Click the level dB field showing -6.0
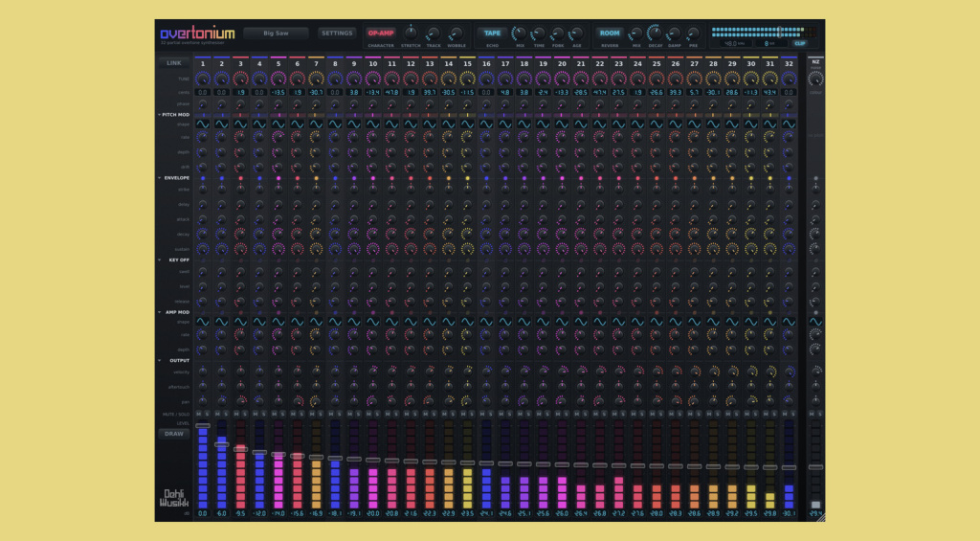980x541 pixels. tap(221, 513)
